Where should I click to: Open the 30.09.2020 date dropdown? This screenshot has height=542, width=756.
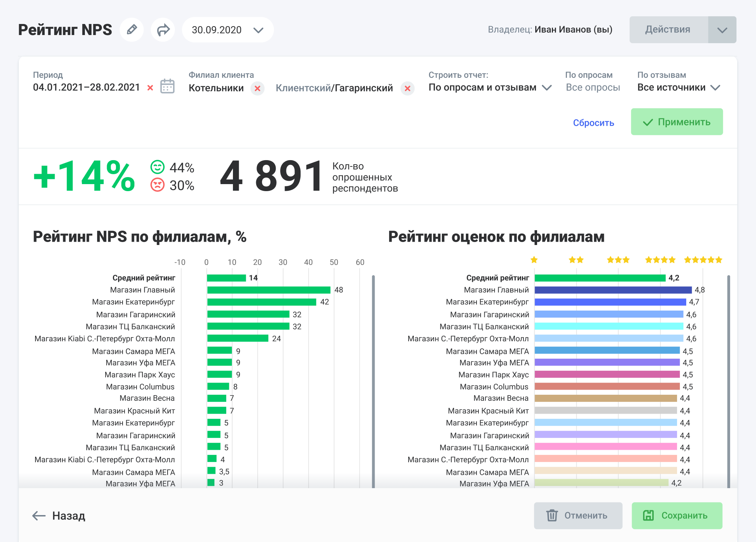pos(227,30)
